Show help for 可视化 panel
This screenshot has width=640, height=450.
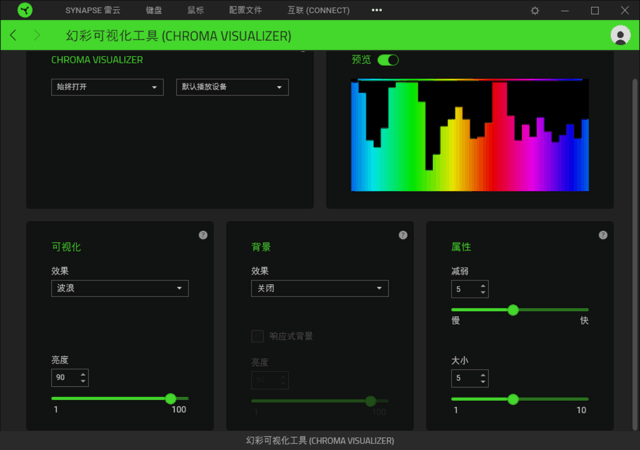click(203, 235)
